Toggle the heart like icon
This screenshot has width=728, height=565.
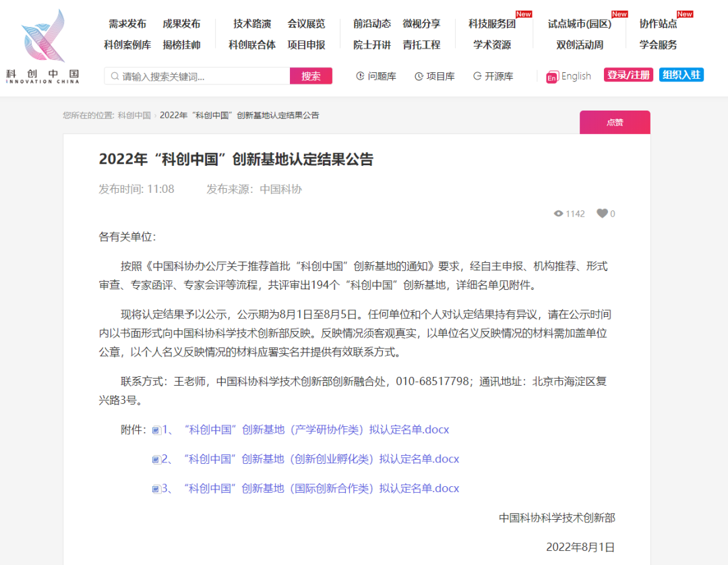pos(601,213)
